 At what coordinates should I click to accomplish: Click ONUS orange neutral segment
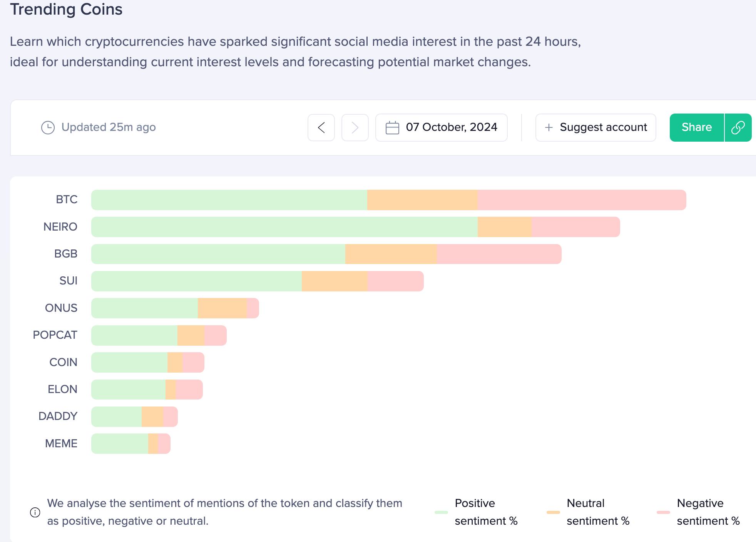click(222, 308)
